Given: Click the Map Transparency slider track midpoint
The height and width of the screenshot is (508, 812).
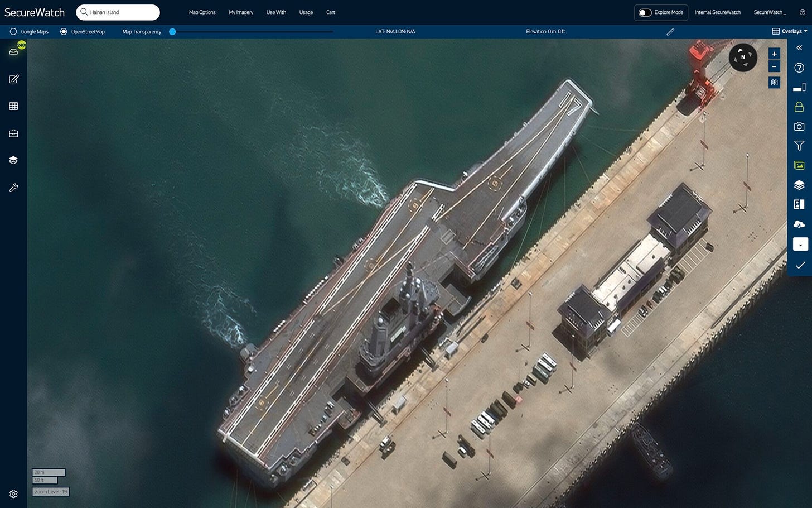Looking at the screenshot, I should pyautogui.click(x=253, y=32).
